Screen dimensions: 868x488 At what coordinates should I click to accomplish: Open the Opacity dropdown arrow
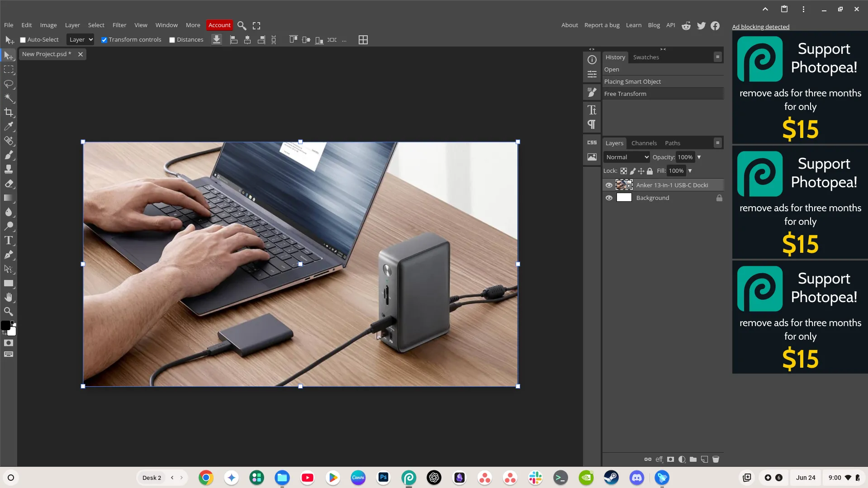point(699,157)
